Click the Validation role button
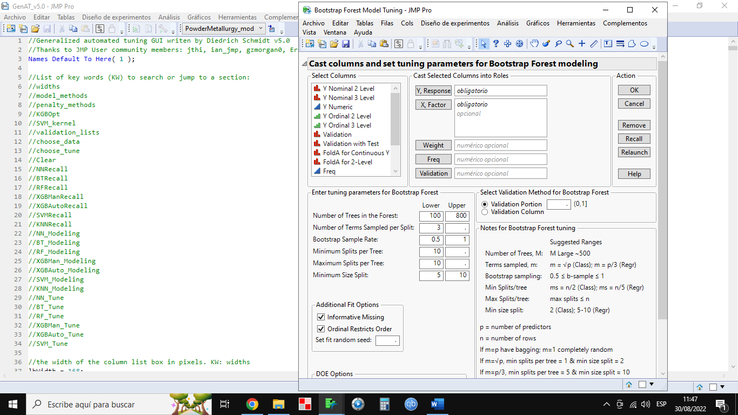Viewport: 738px width, 415px height. pyautogui.click(x=433, y=174)
